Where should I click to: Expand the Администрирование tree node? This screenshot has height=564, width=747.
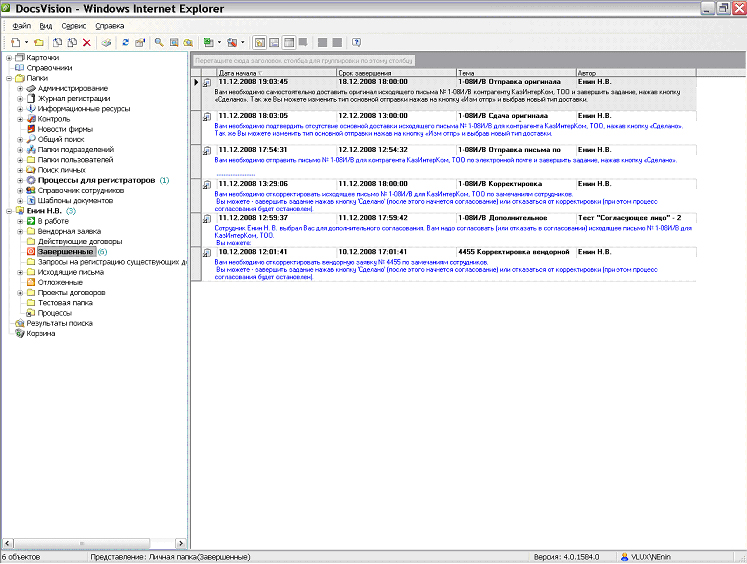[20, 89]
